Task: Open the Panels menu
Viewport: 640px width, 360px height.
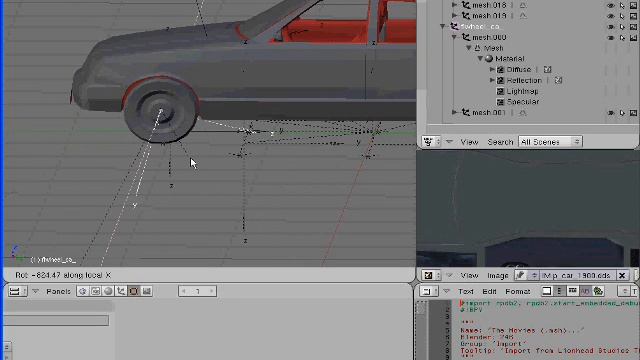Action: pos(58,291)
